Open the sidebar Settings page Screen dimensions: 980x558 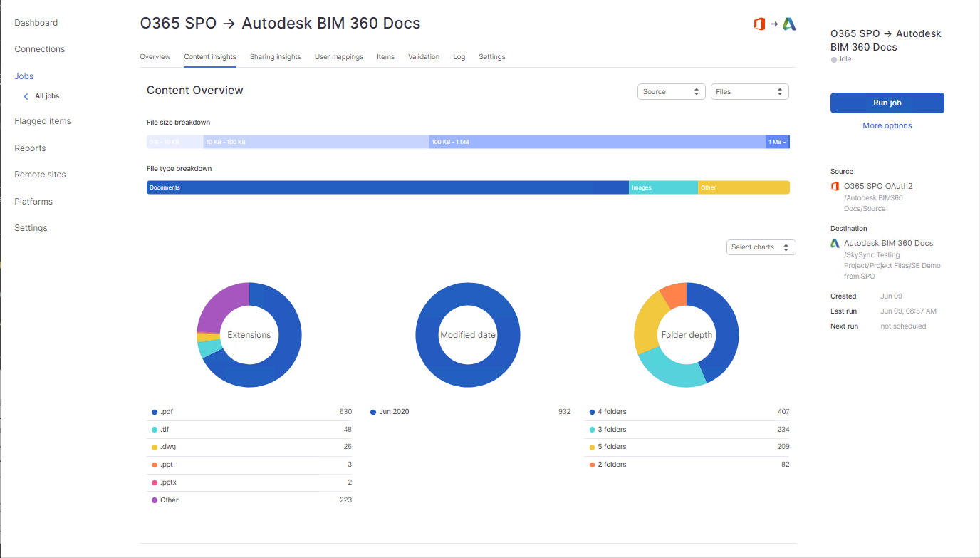(x=31, y=228)
